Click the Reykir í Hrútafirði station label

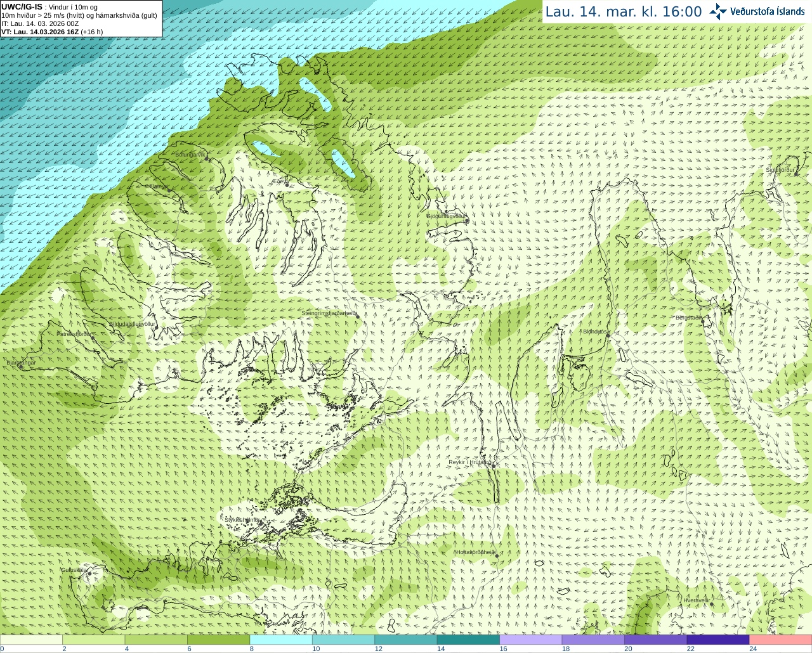(471, 462)
